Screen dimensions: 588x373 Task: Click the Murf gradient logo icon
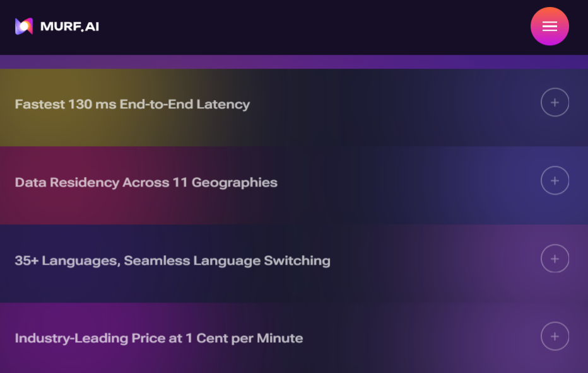(x=24, y=26)
